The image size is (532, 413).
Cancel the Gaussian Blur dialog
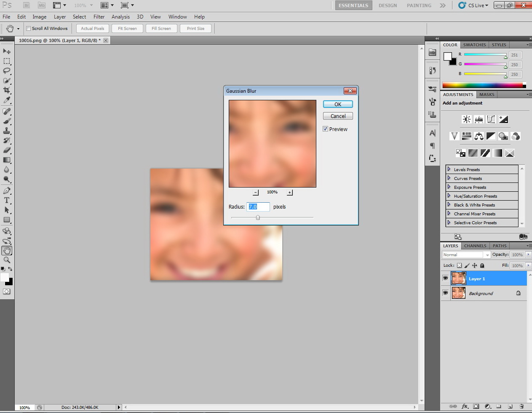tap(338, 116)
